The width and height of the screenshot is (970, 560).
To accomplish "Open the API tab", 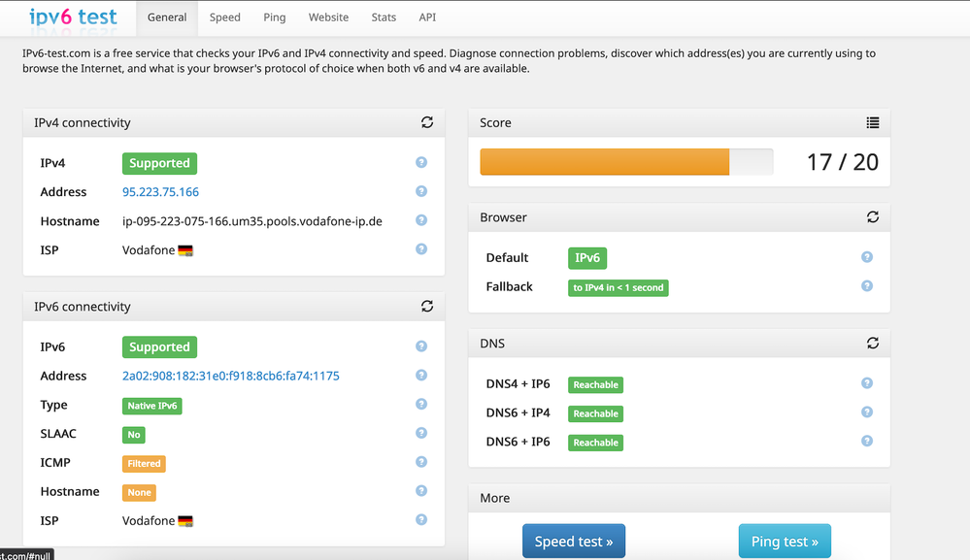I will (x=427, y=17).
